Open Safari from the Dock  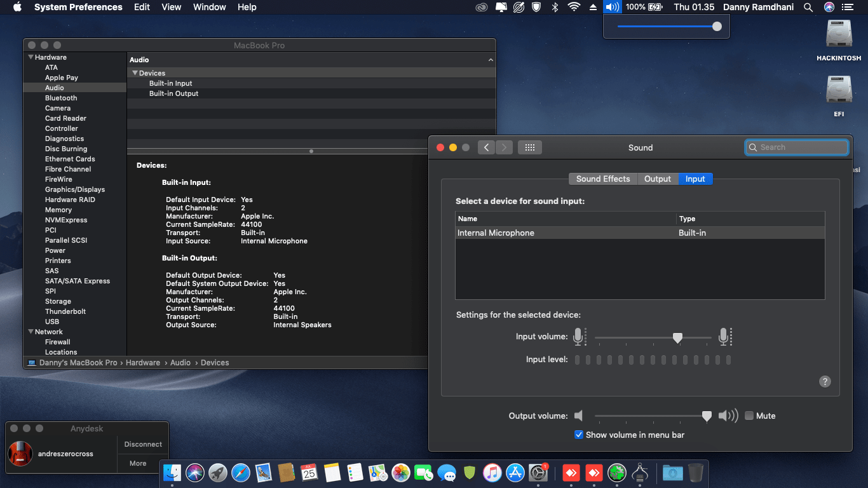[x=241, y=473]
